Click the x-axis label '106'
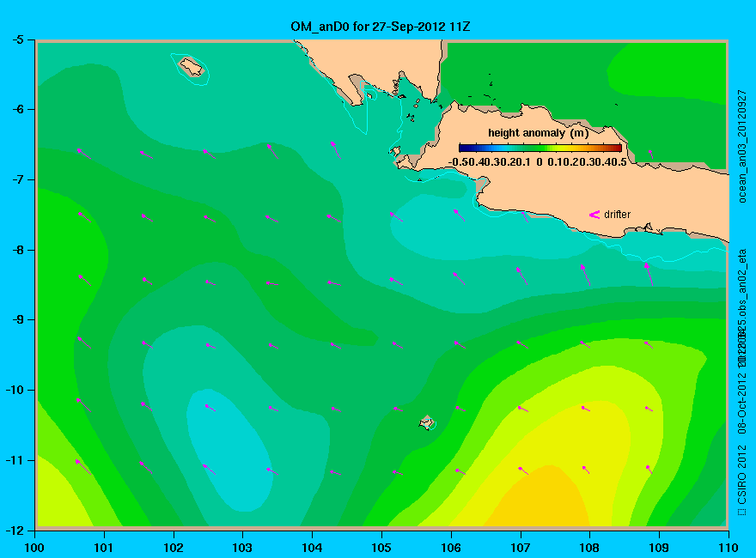This screenshot has width=756, height=558. click(x=451, y=548)
